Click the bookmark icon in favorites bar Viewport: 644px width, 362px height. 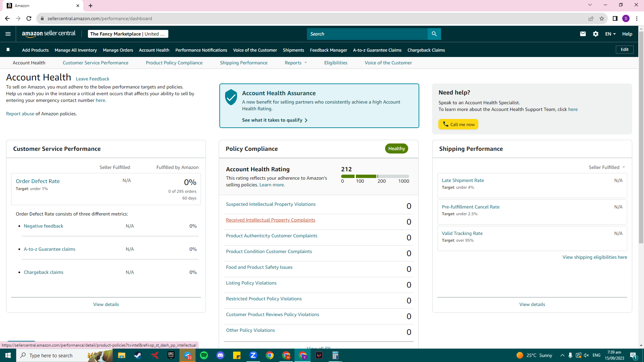click(x=8, y=50)
